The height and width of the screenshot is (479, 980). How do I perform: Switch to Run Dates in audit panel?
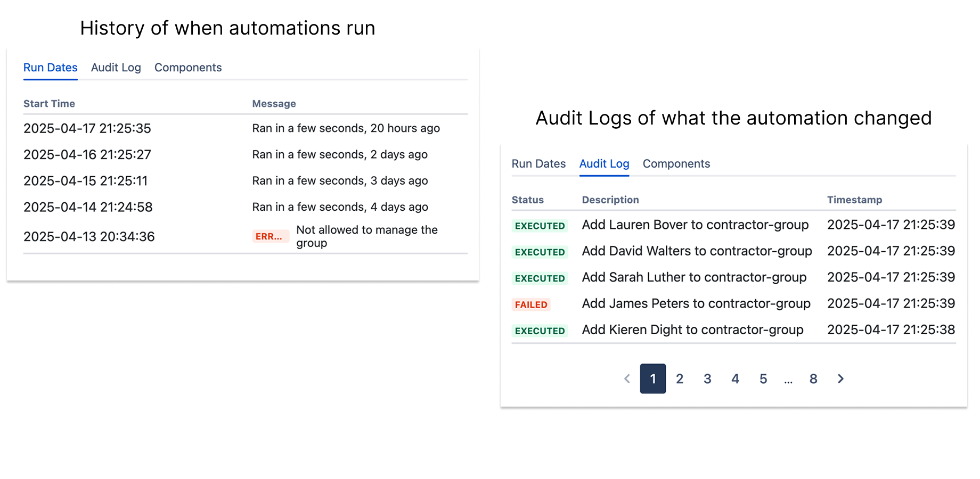[x=538, y=164]
